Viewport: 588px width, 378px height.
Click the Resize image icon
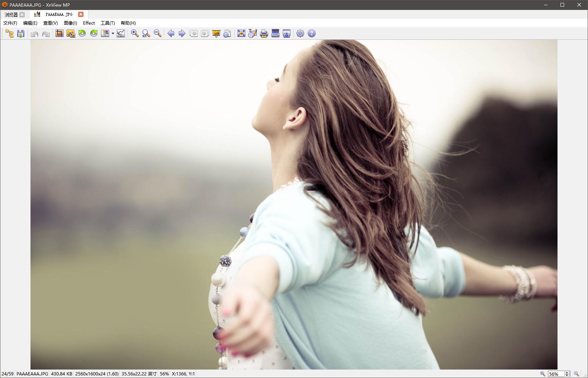point(71,33)
